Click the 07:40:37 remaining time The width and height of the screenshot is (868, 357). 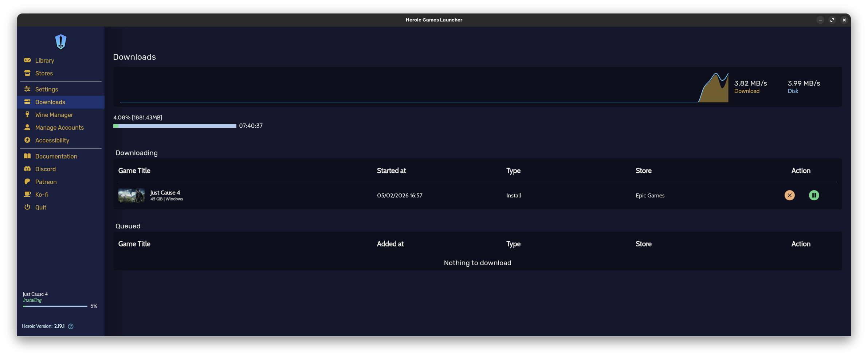click(251, 126)
